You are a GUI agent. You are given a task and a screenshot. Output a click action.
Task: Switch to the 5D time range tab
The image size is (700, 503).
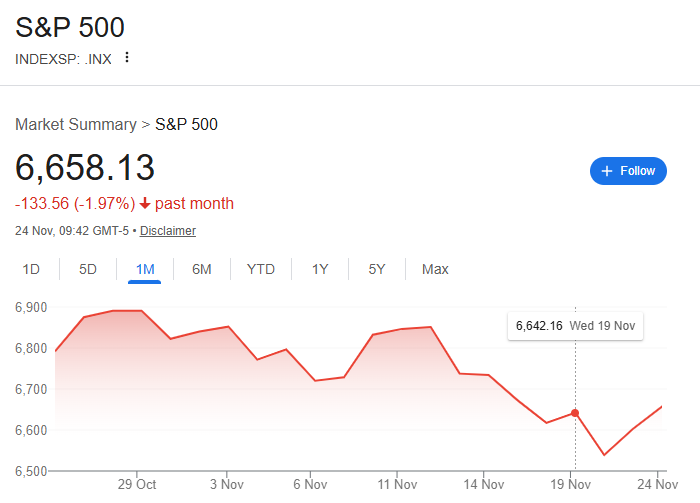point(88,269)
